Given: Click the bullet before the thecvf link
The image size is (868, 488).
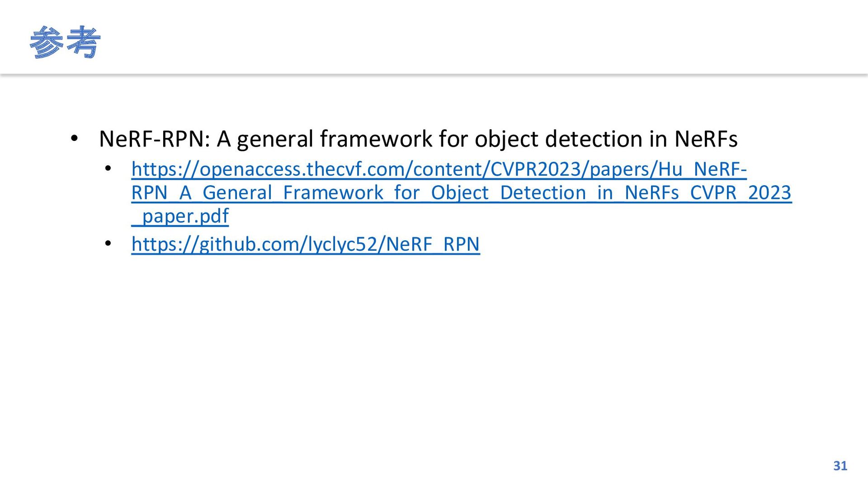Looking at the screenshot, I should (x=108, y=169).
